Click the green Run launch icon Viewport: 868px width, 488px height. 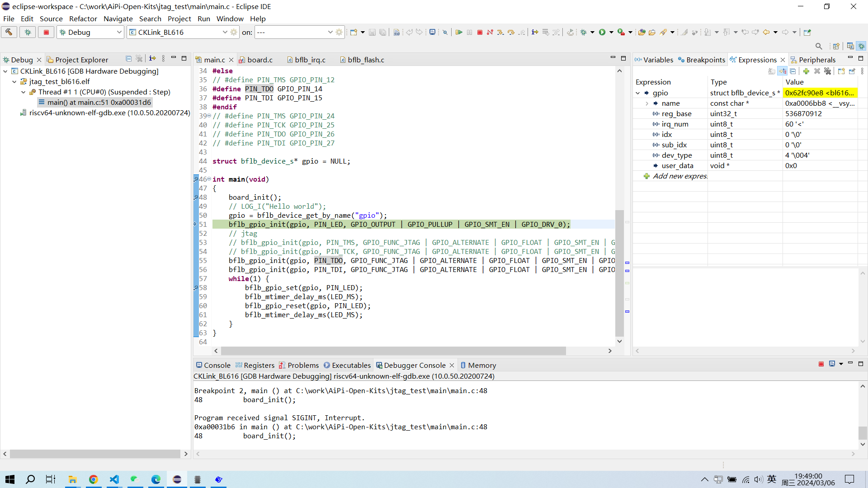pos(602,32)
